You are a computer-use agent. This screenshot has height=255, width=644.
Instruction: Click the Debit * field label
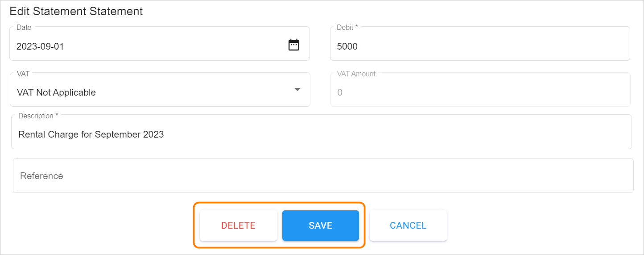pyautogui.click(x=347, y=27)
